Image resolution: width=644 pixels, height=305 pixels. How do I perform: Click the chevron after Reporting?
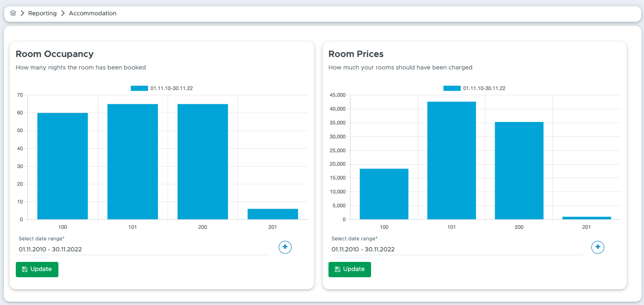point(63,13)
